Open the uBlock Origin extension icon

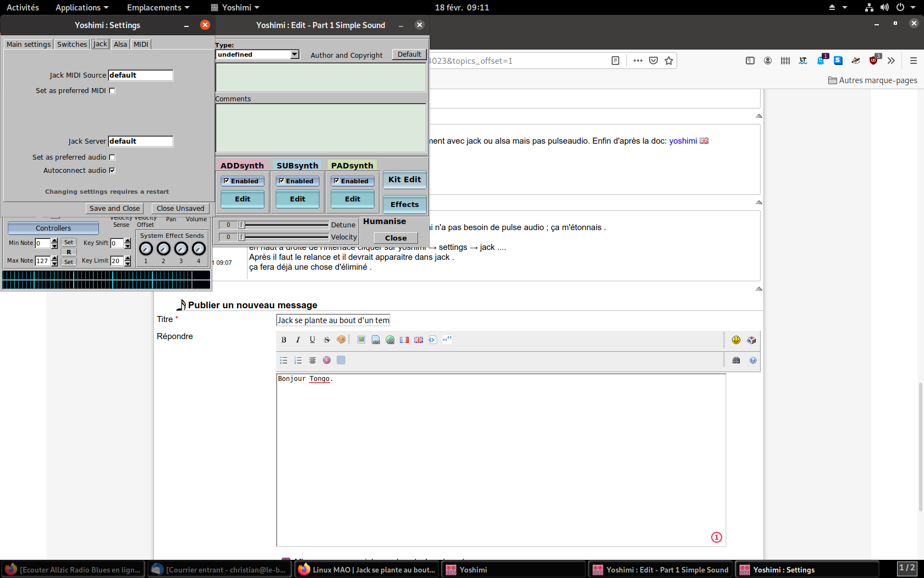click(873, 61)
